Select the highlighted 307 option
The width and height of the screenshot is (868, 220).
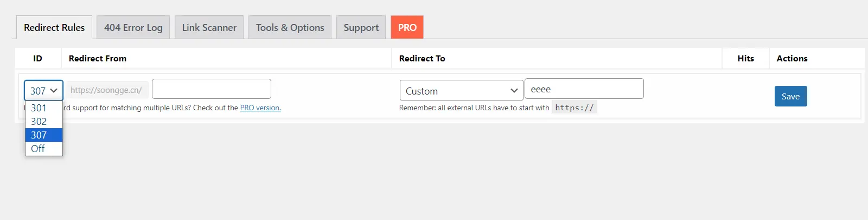click(x=39, y=135)
